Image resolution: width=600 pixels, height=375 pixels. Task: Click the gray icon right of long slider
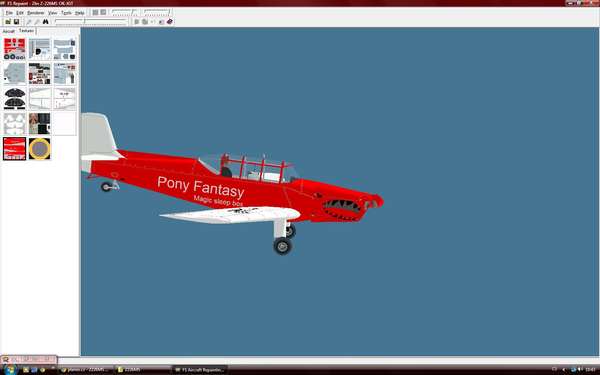(x=137, y=22)
